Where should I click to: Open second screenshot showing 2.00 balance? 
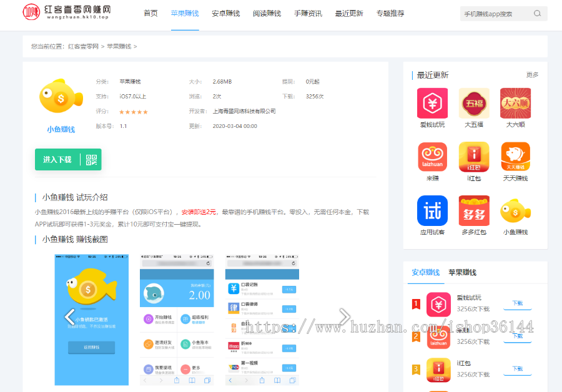click(x=177, y=320)
